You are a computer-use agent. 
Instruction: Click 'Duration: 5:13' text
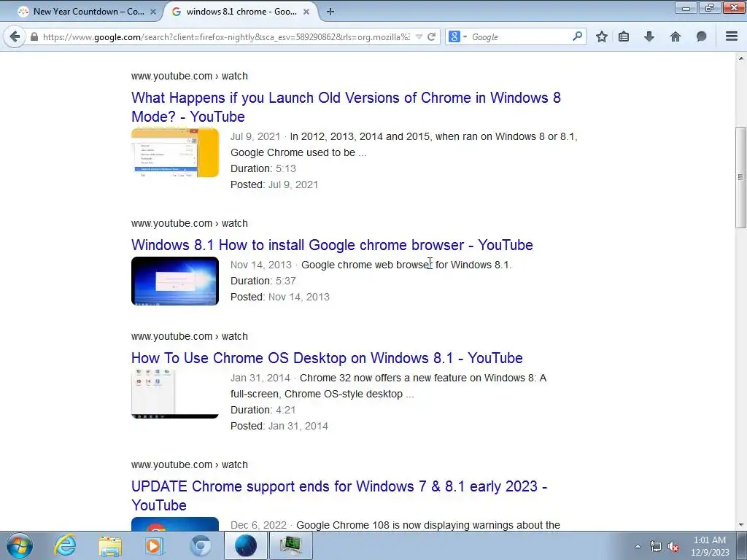[263, 168]
